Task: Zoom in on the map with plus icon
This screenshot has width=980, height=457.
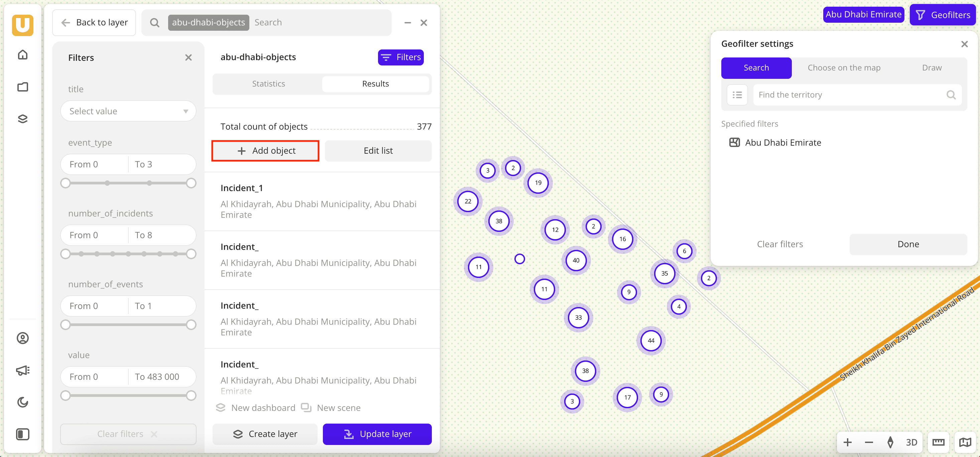Action: (847, 442)
